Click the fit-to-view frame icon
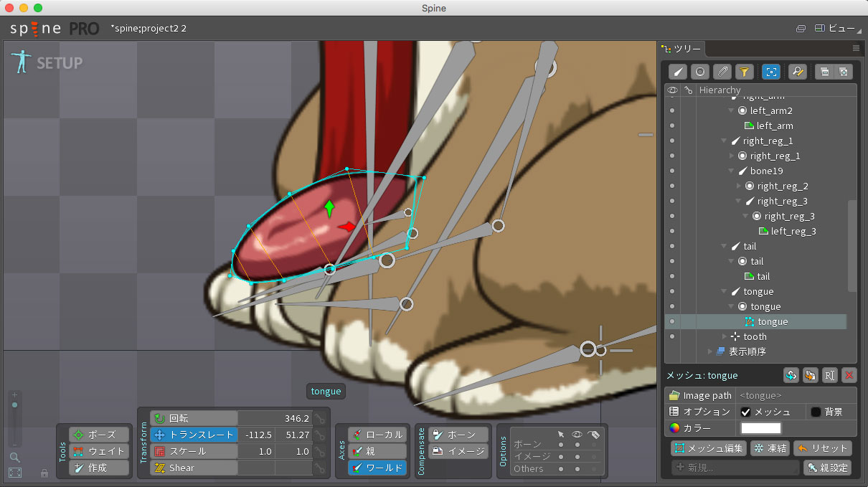This screenshot has height=487, width=868. point(14,473)
